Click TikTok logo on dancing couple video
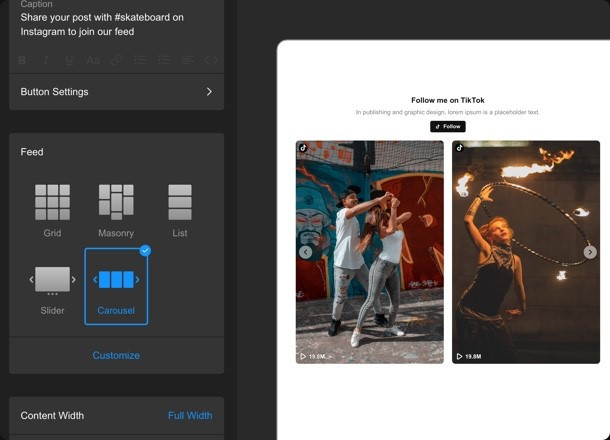The height and width of the screenshot is (440, 610). point(304,148)
